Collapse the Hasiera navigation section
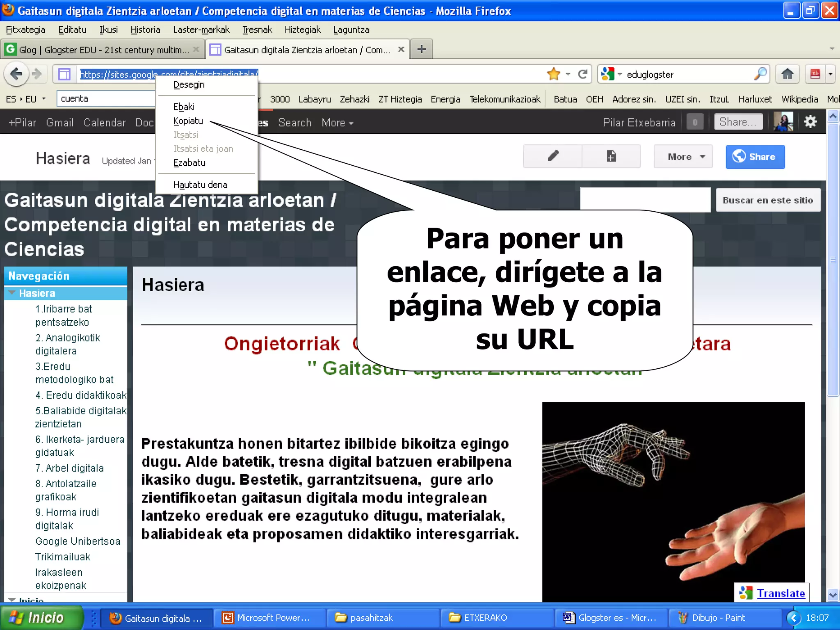Screen dimensions: 840x630 (12, 293)
